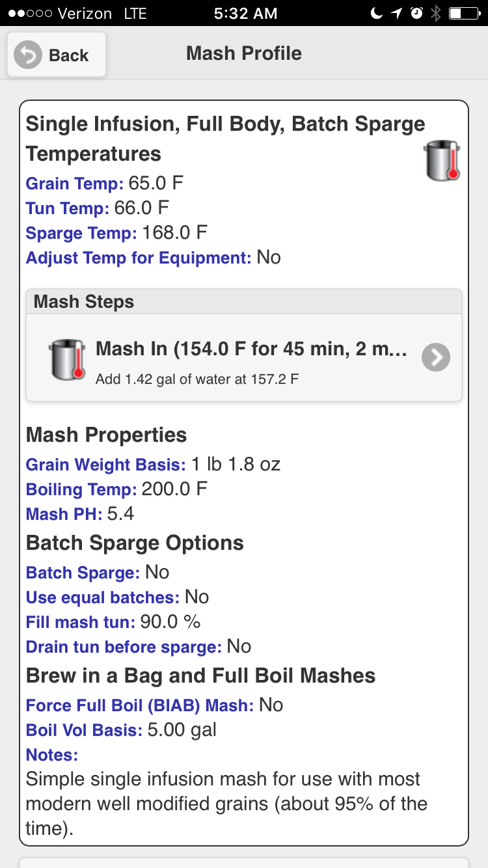Tap the Back button
488x868 pixels.
(x=56, y=55)
